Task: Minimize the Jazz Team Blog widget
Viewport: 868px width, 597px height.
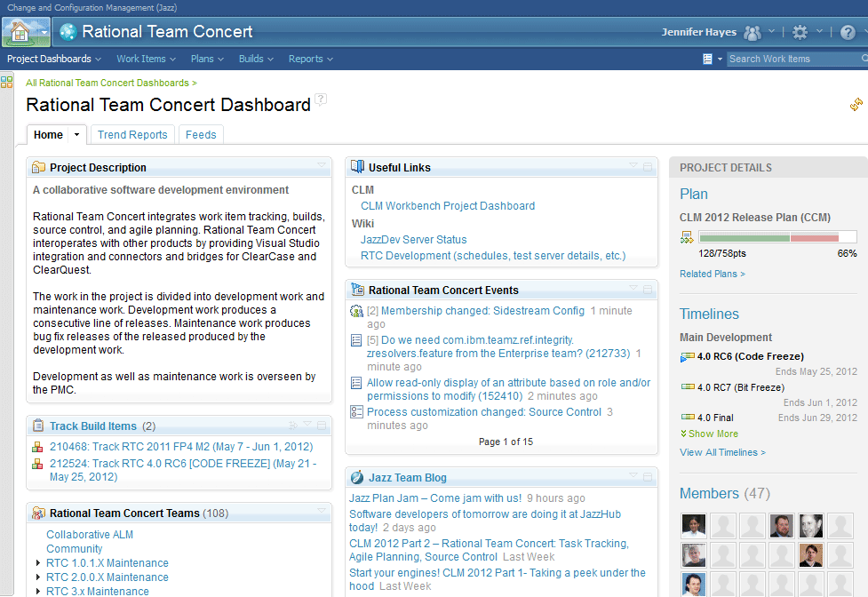Action: [648, 476]
